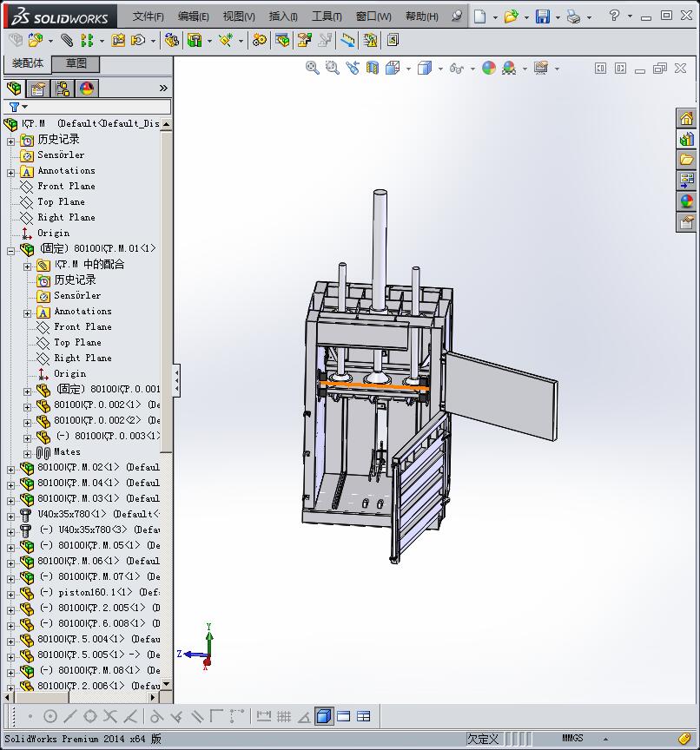
Task: Click the Print icon
Action: point(573,16)
